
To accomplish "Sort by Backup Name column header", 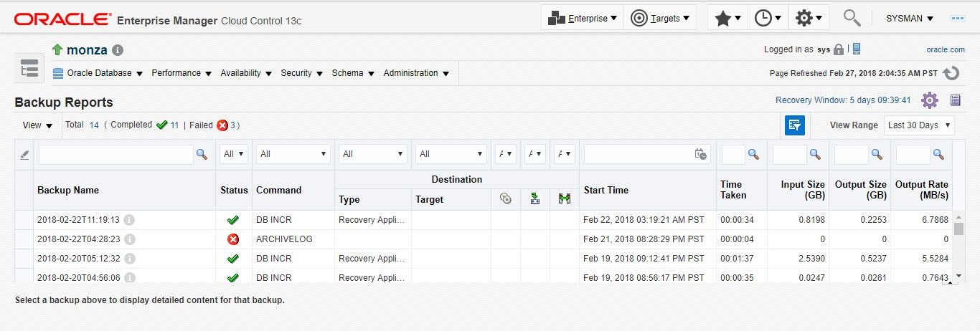I will [x=68, y=191].
